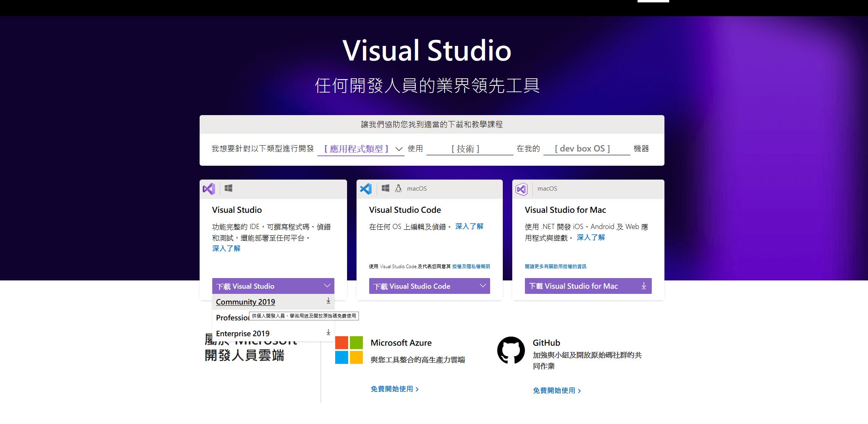Click the Linux penguin icon on VS Code card

click(x=398, y=188)
